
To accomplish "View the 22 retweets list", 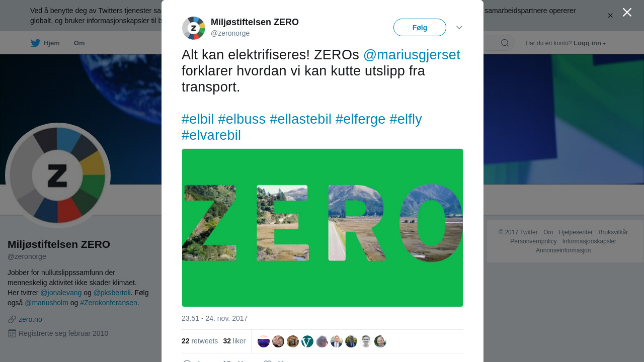I will tap(200, 341).
